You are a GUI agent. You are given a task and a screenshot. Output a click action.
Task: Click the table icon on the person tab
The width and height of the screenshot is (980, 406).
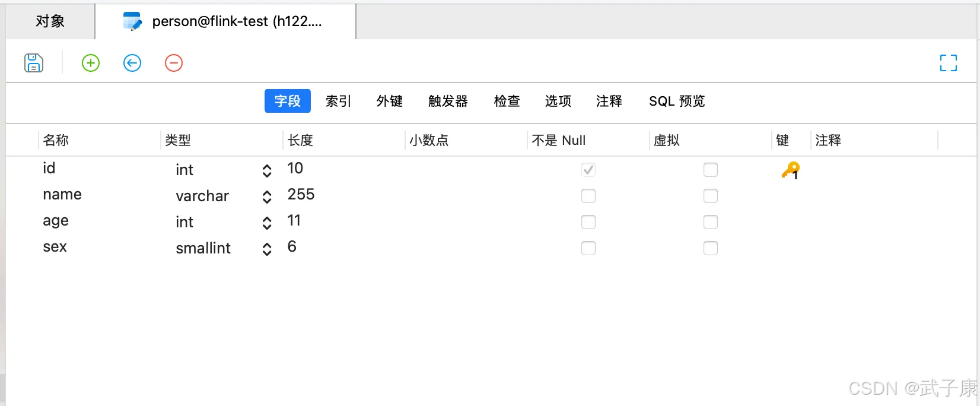coord(132,21)
